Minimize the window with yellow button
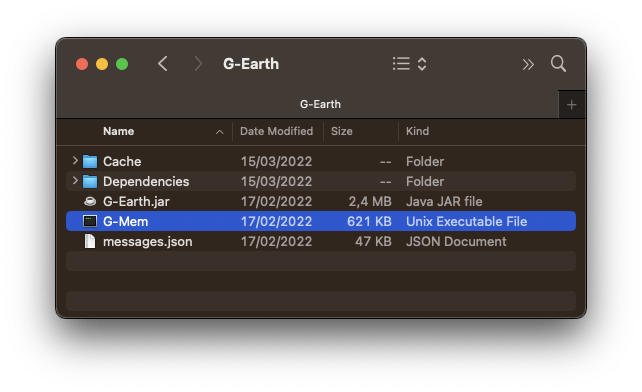Image resolution: width=642 pixels, height=392 pixels. [x=102, y=64]
